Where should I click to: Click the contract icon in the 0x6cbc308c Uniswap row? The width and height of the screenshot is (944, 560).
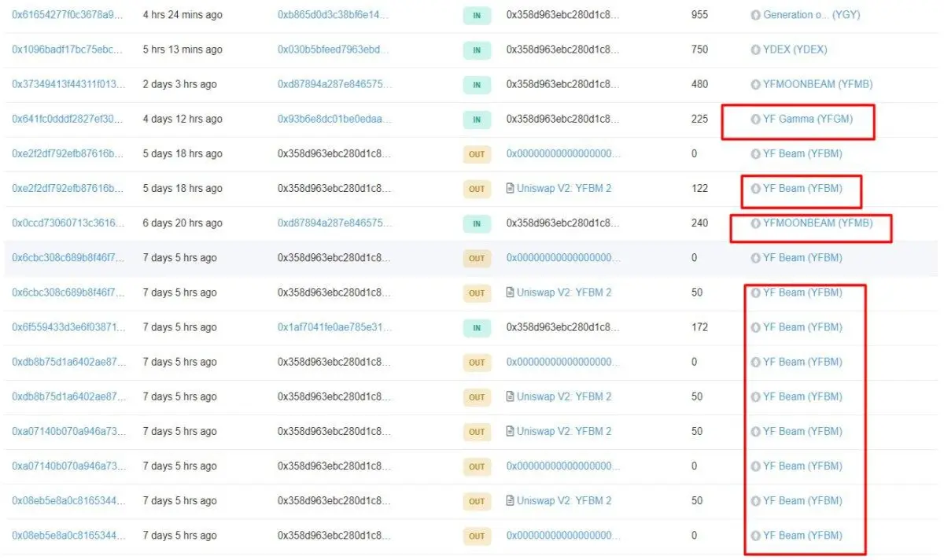(x=510, y=292)
